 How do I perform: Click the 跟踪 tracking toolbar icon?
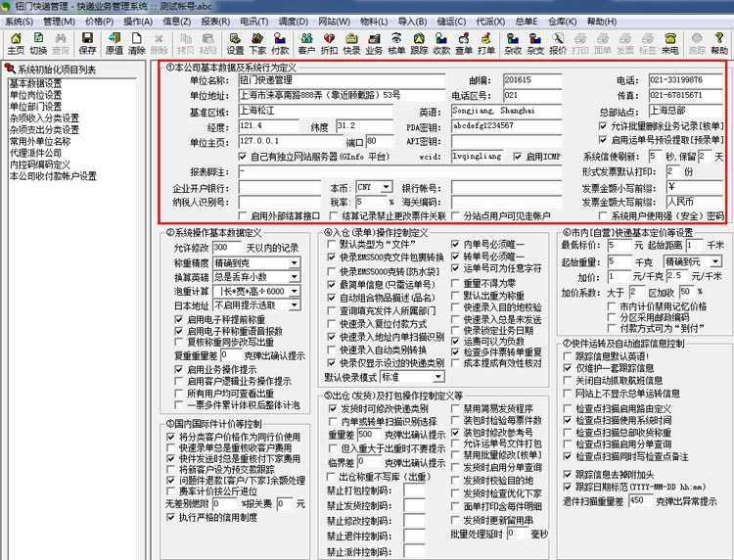pyautogui.click(x=419, y=43)
